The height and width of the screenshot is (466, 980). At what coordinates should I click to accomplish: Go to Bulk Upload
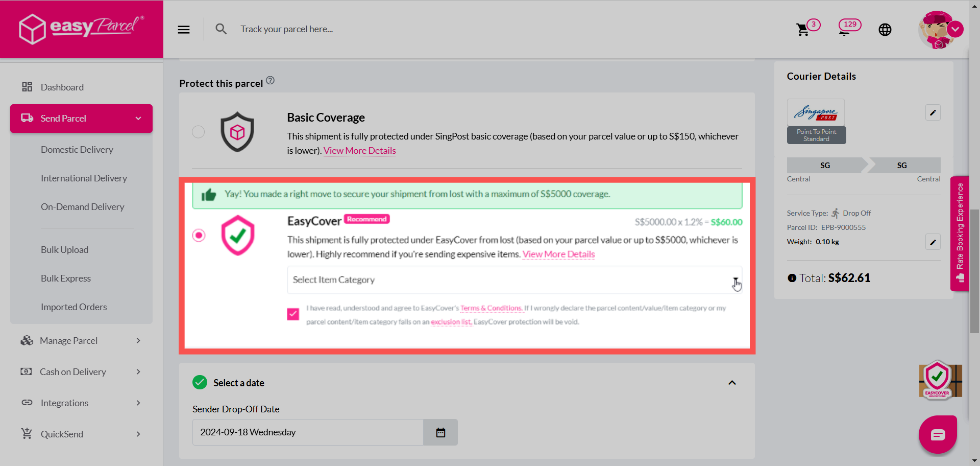[64, 250]
